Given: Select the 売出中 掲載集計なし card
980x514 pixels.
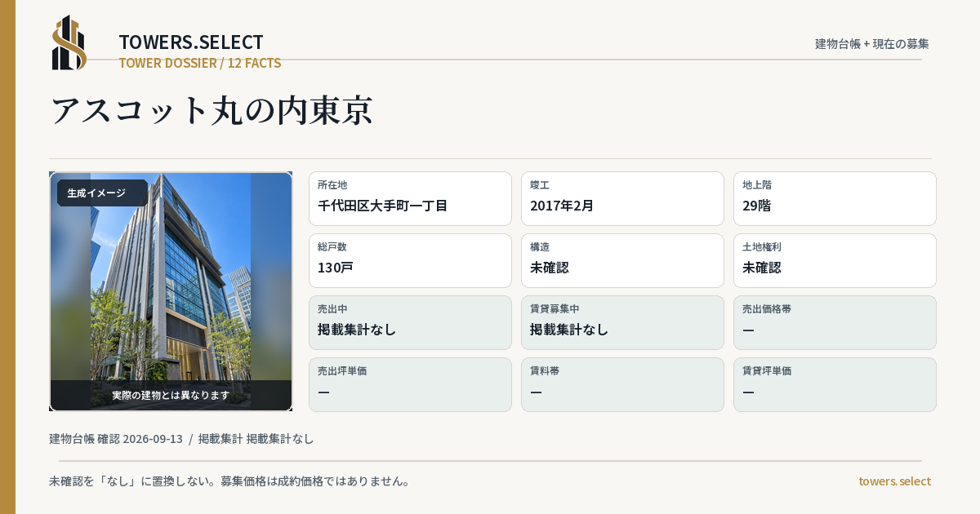Looking at the screenshot, I should click(410, 322).
